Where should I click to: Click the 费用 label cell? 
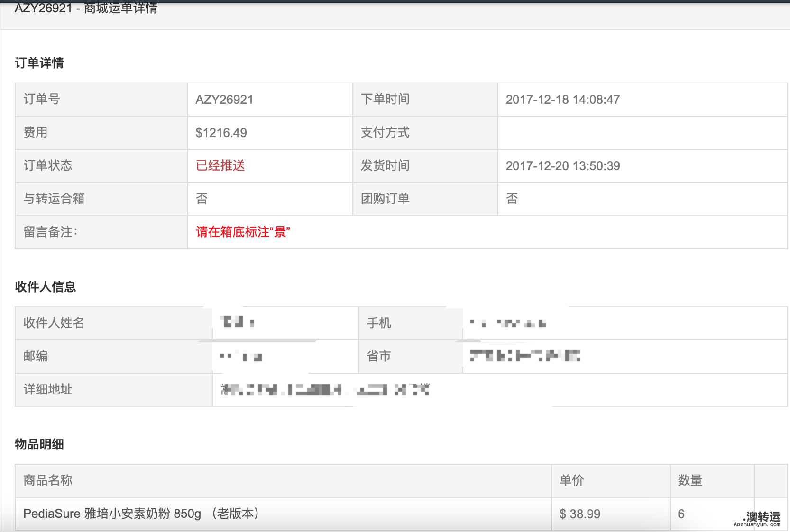pyautogui.click(x=101, y=133)
